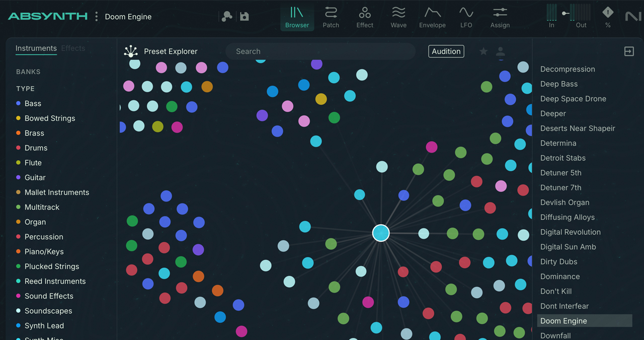Click the preset Search field
Screen dimensions: 644x340
pyautogui.click(x=320, y=51)
